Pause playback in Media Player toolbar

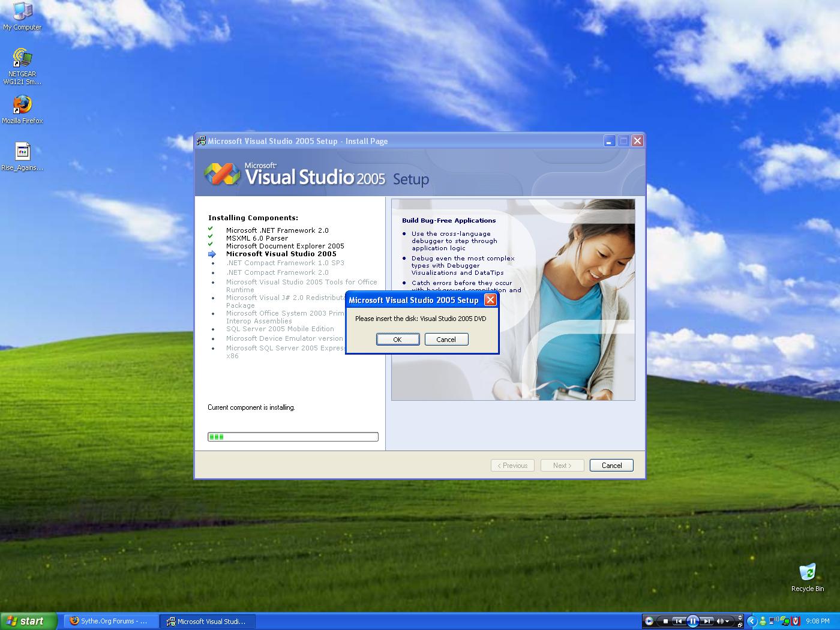tap(692, 621)
